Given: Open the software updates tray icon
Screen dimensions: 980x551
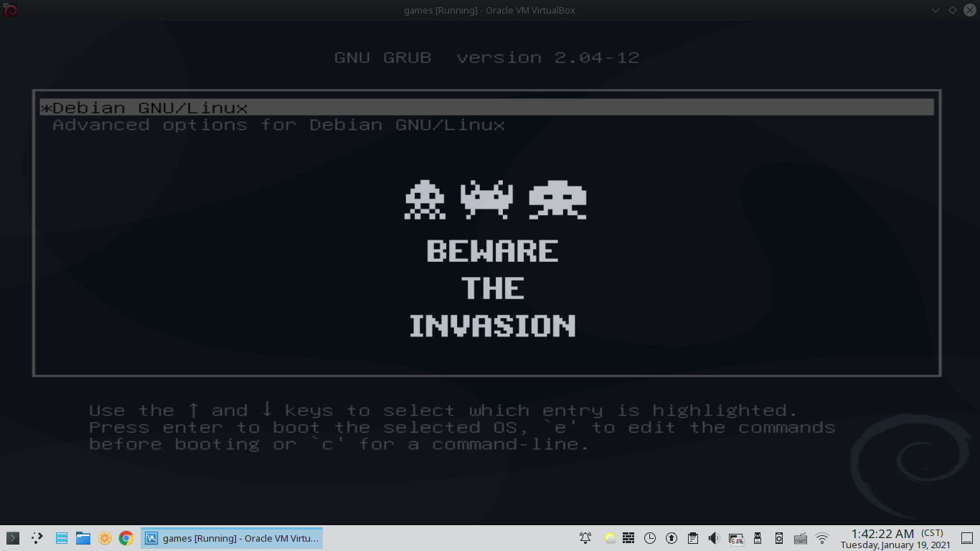Looking at the screenshot, I should [x=672, y=538].
